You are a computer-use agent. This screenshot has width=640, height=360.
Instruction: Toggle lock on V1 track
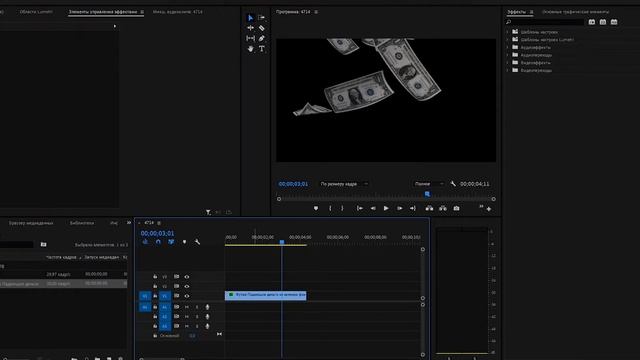tap(155, 296)
